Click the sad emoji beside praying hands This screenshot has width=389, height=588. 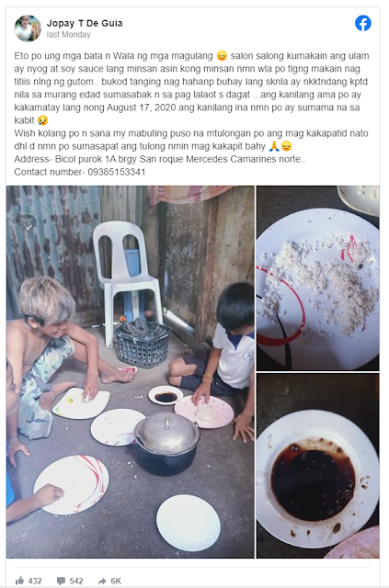[287, 146]
